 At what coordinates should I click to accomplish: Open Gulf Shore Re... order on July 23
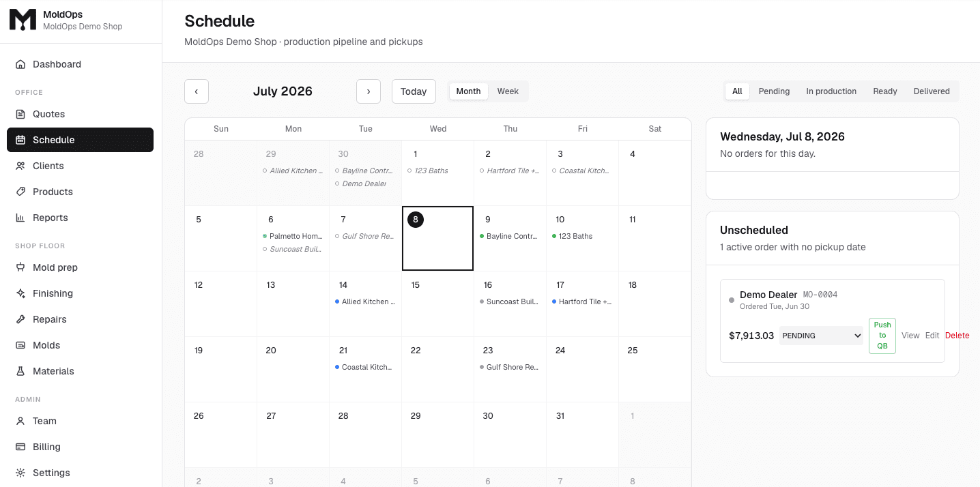510,367
